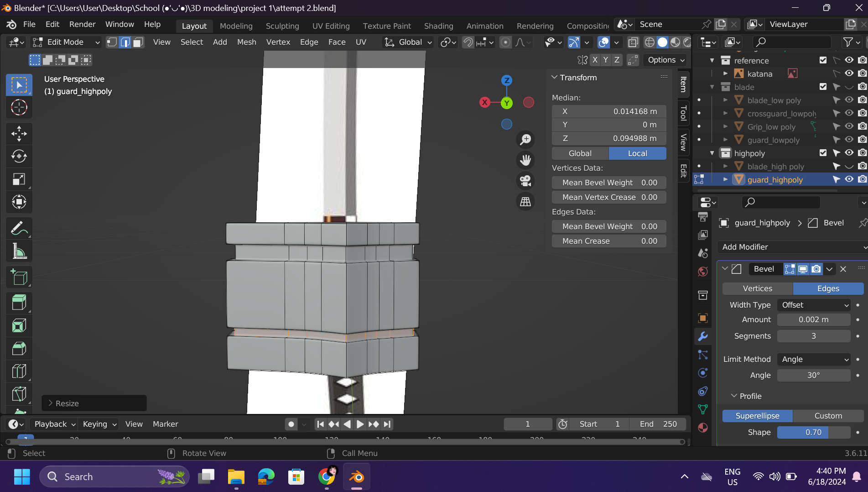Select the Transform tool
868x492 pixels.
tap(19, 202)
